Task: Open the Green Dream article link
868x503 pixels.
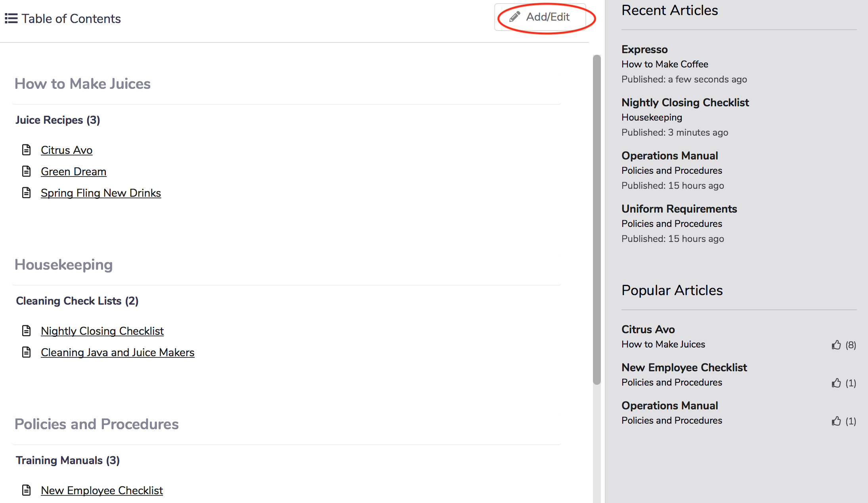Action: 73,171
